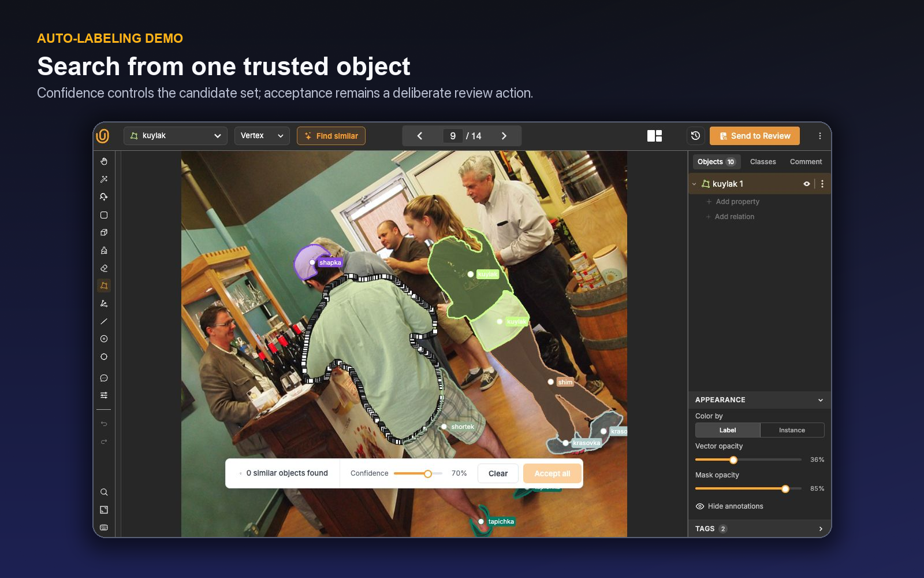Select the eraser tool
The height and width of the screenshot is (578, 924).
click(104, 268)
